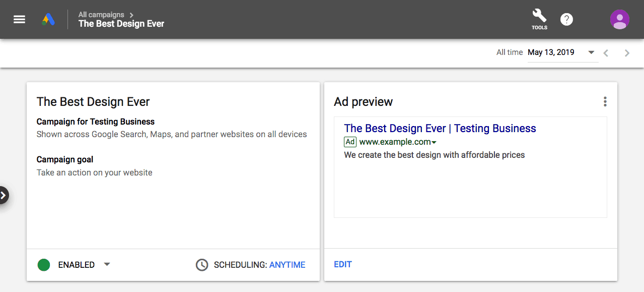The image size is (644, 292).
Task: Open the ENABLED status dropdown arrow
Action: 107,264
